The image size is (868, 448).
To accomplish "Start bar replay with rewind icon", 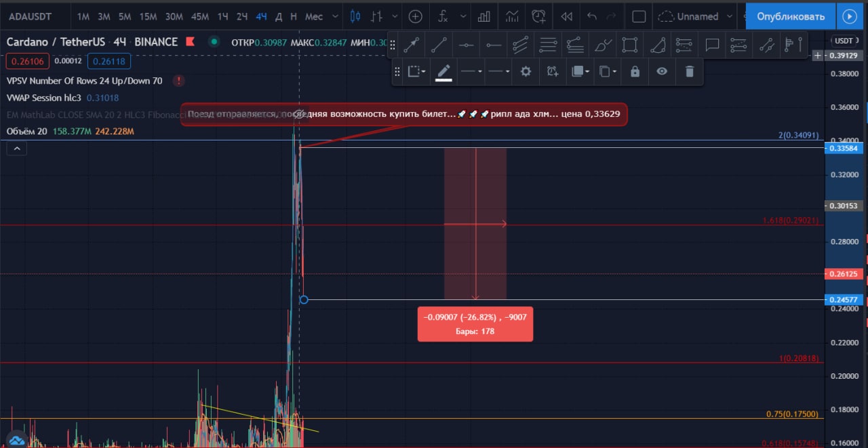I will 567,16.
